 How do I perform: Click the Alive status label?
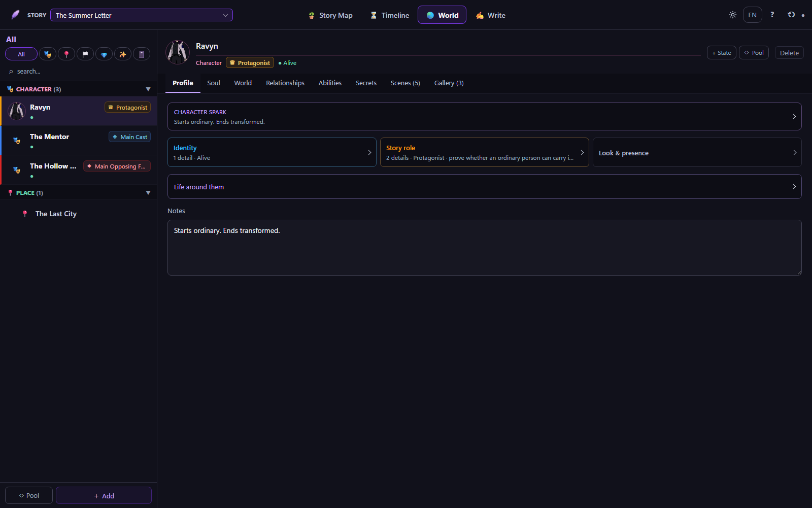288,63
